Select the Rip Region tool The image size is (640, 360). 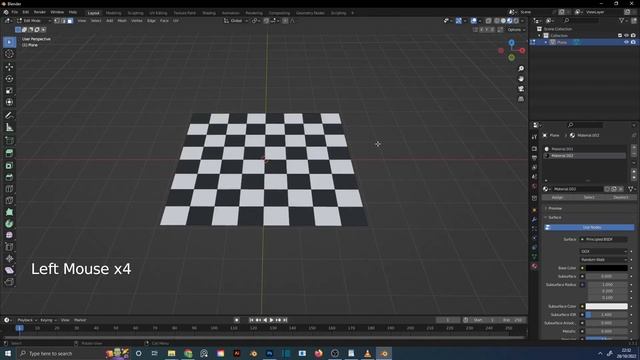[x=9, y=282]
